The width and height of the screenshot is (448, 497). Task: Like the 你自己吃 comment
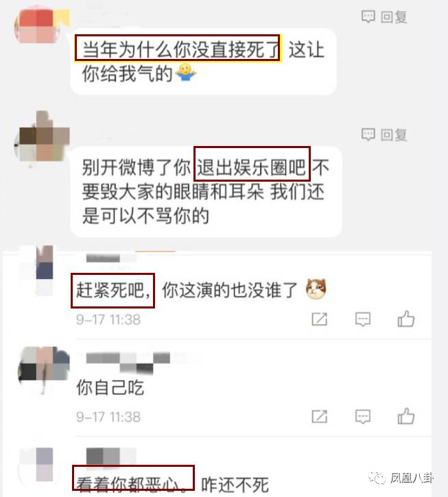[x=406, y=416]
